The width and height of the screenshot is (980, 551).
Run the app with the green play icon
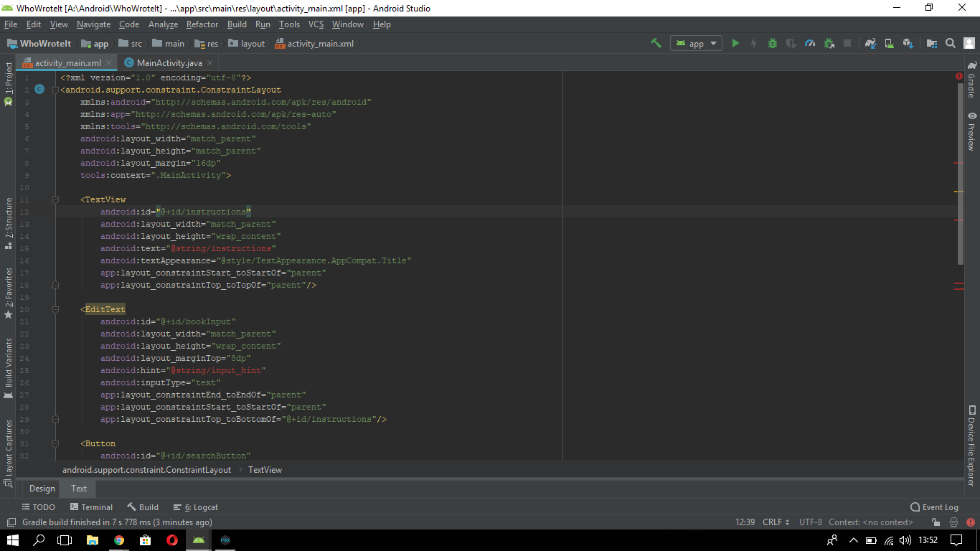tap(735, 43)
